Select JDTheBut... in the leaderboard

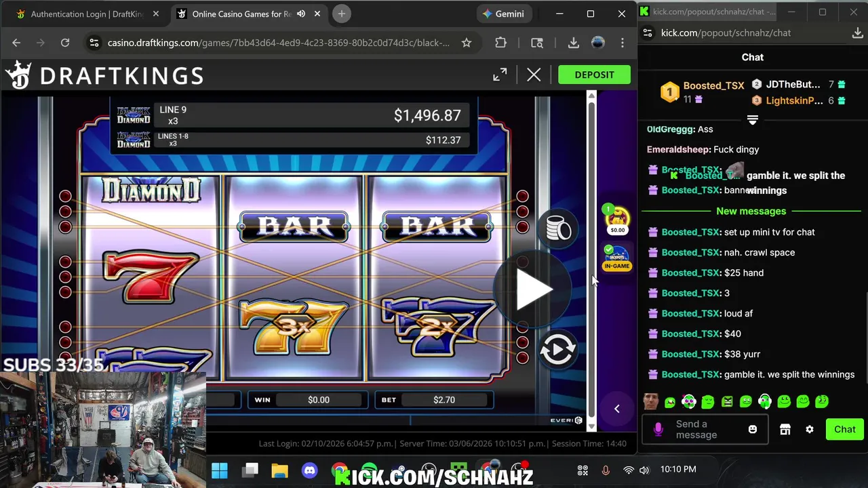tap(793, 85)
